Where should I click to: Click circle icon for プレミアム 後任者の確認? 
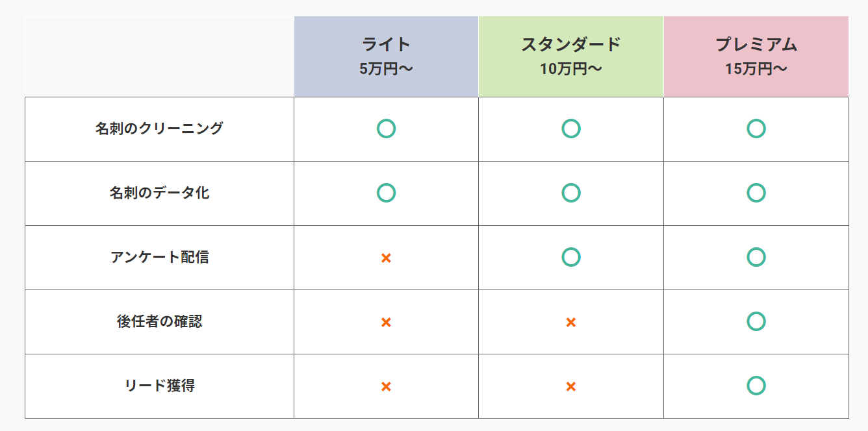[x=756, y=321]
